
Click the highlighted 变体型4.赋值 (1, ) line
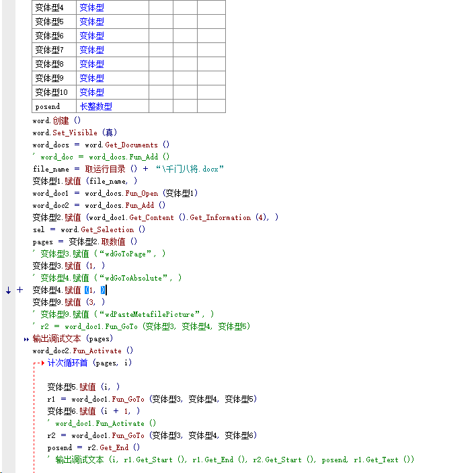(69, 290)
